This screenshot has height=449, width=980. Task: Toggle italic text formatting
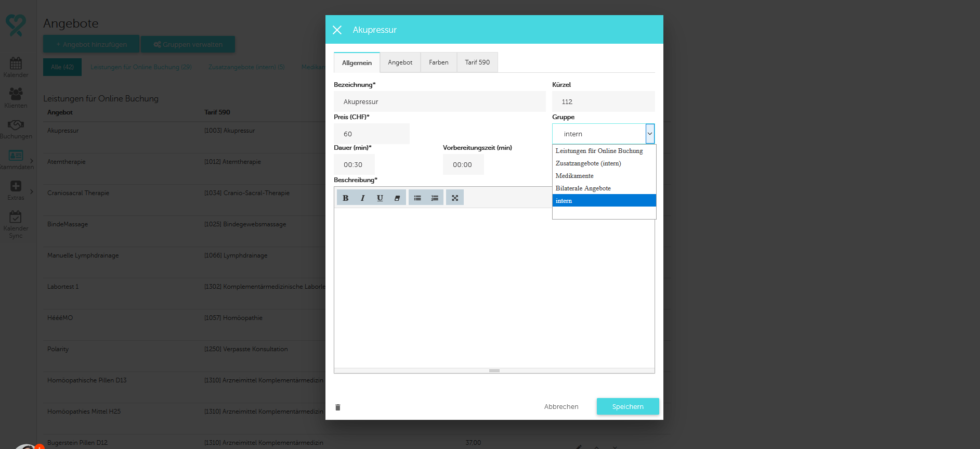(362, 198)
